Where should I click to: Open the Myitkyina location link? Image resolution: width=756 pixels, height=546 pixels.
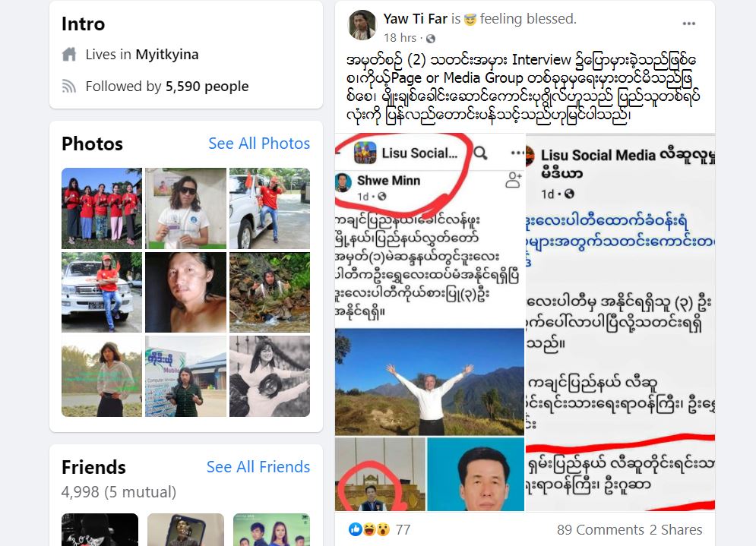pyautogui.click(x=167, y=55)
